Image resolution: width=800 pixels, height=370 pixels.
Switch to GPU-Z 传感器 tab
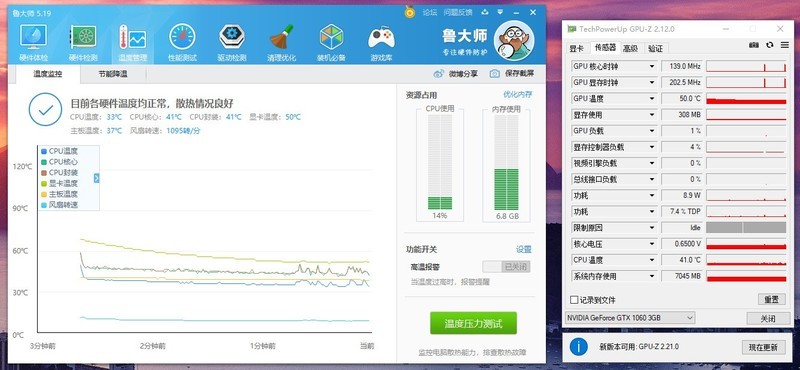tap(605, 48)
